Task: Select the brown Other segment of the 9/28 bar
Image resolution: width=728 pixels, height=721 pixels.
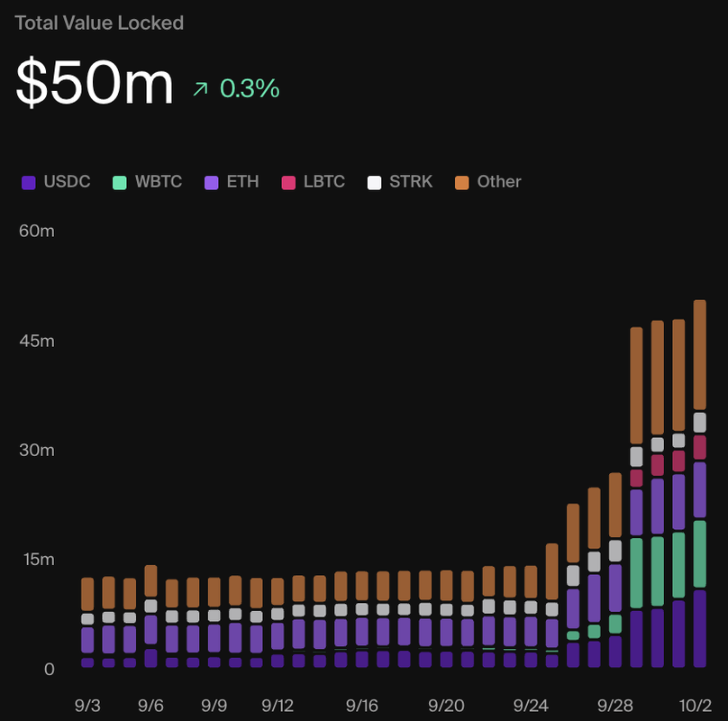Action: pos(616,505)
